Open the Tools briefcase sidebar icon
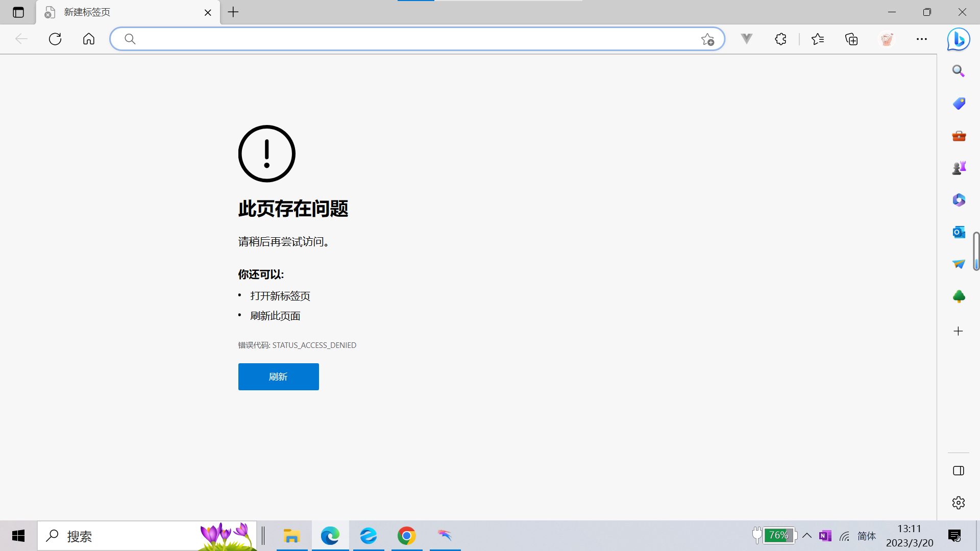 959,136
